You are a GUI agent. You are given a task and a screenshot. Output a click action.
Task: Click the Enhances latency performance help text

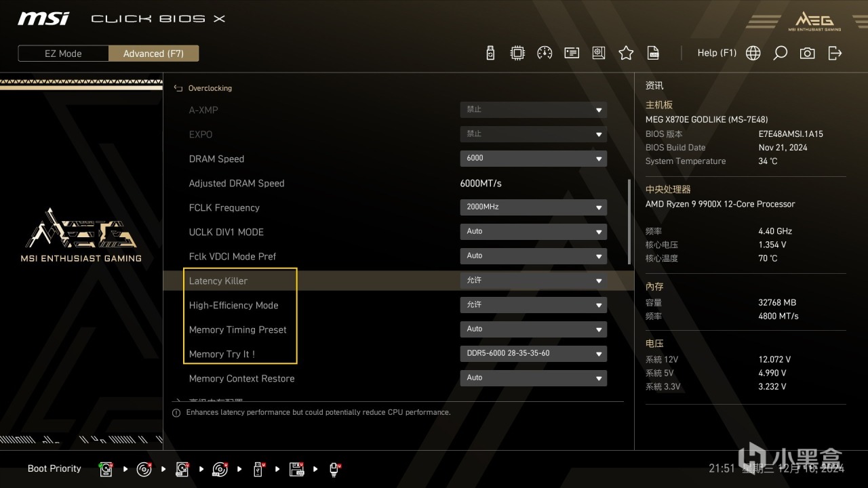pos(318,412)
